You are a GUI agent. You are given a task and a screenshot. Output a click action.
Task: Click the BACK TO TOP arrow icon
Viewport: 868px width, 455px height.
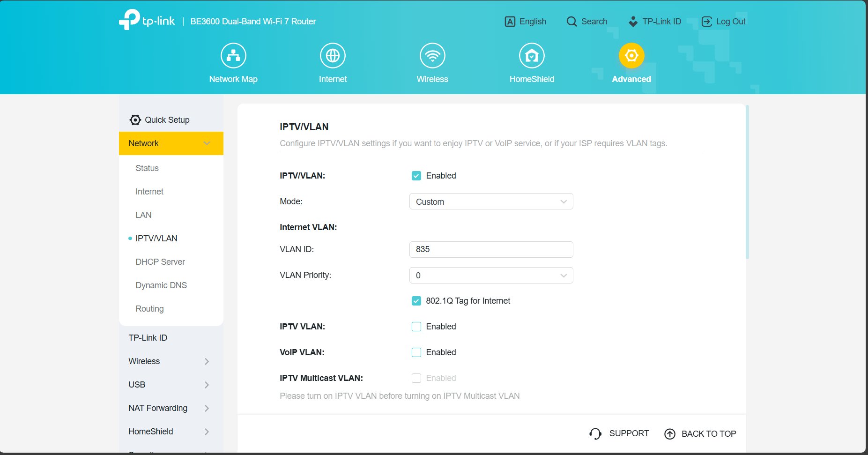pos(670,434)
